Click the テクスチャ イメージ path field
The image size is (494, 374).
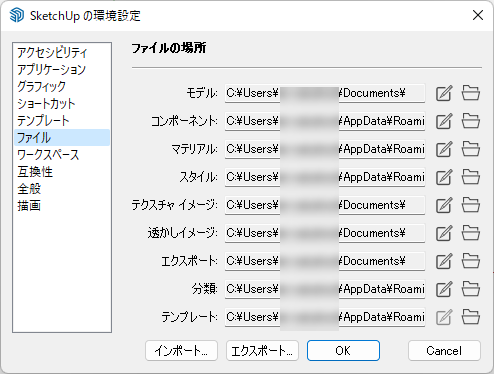click(325, 205)
